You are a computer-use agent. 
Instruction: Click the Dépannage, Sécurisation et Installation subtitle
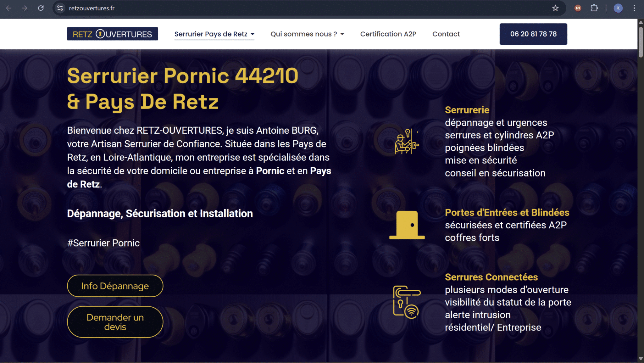tap(160, 214)
